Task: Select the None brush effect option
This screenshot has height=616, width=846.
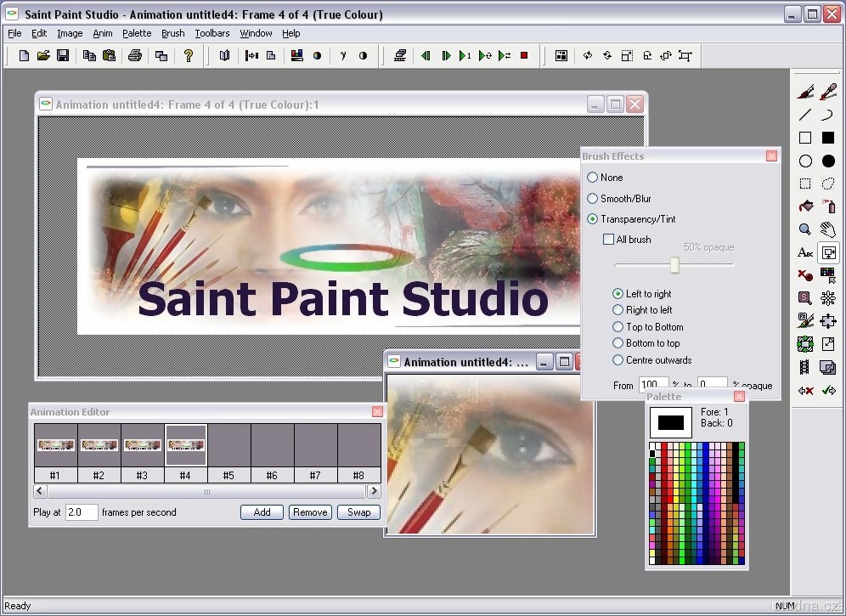Action: [x=593, y=178]
